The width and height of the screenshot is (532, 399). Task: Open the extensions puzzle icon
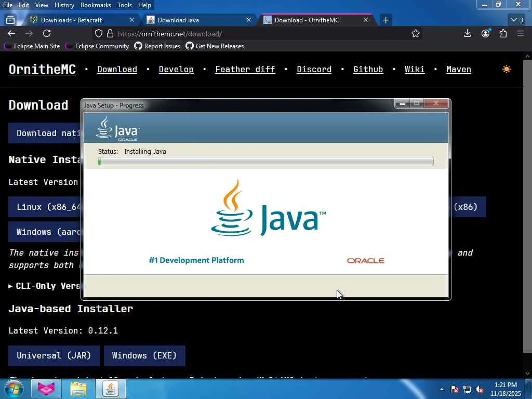(503, 33)
